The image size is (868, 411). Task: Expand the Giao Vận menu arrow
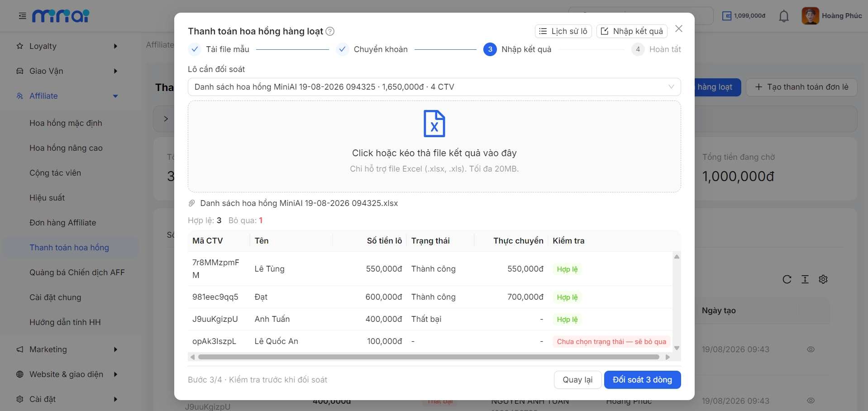pos(115,71)
